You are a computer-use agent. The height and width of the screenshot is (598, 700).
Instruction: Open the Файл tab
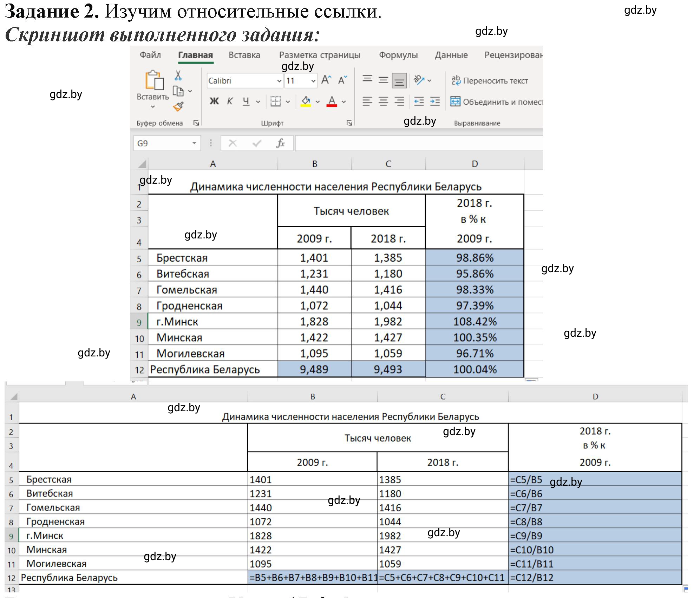tap(150, 55)
